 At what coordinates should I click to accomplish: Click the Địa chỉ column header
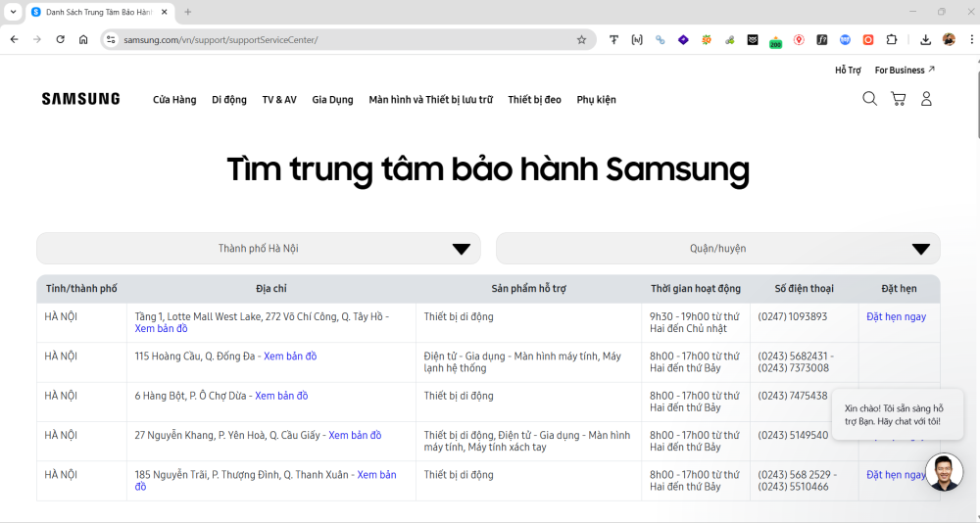click(x=271, y=289)
